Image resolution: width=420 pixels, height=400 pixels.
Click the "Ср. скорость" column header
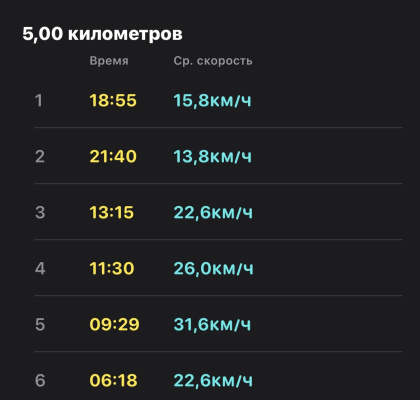[x=213, y=61]
